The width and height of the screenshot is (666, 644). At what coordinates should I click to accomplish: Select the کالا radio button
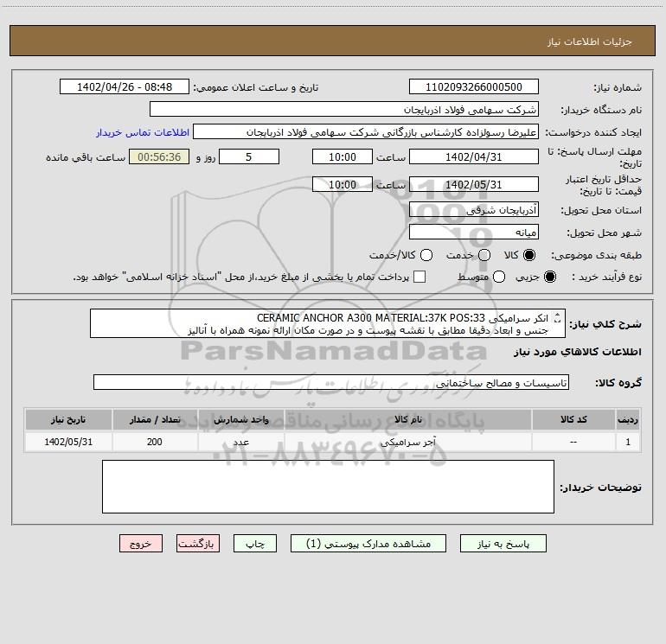529,255
